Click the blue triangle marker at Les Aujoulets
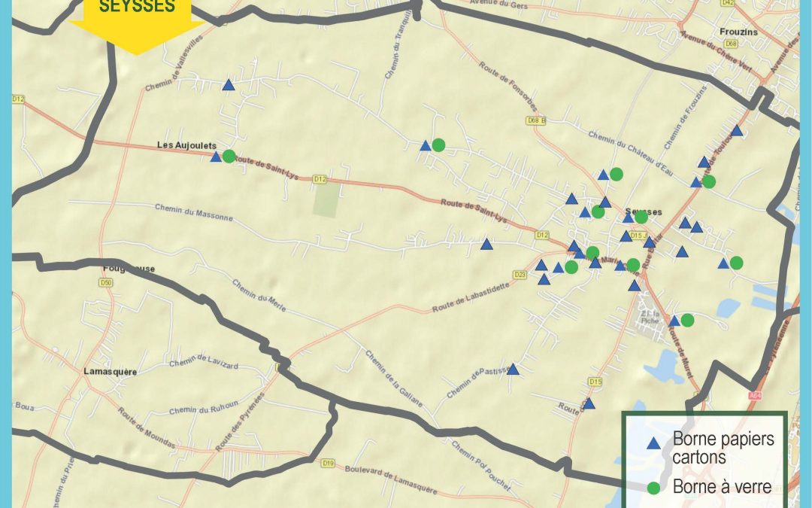The height and width of the screenshot is (508, 812). click(x=216, y=157)
